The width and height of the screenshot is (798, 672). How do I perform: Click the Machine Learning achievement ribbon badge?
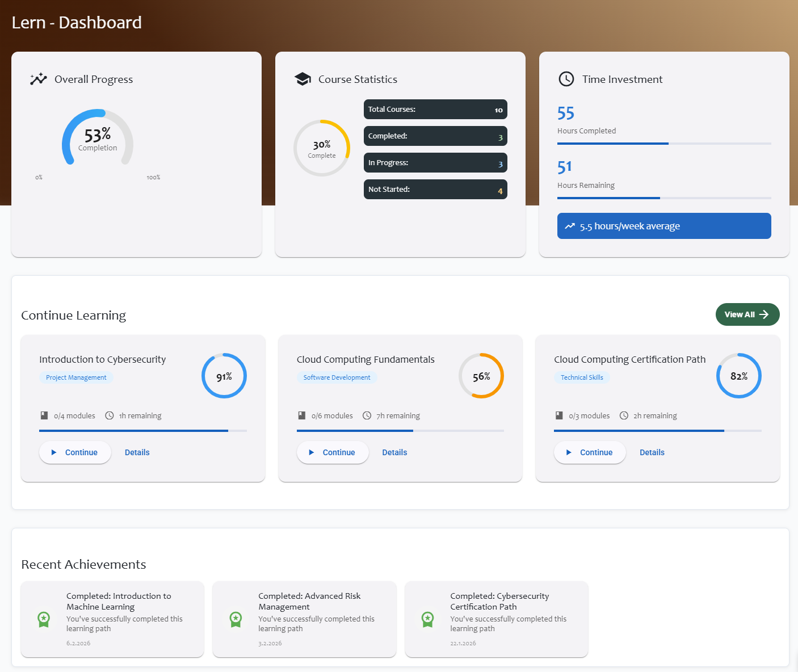44,619
